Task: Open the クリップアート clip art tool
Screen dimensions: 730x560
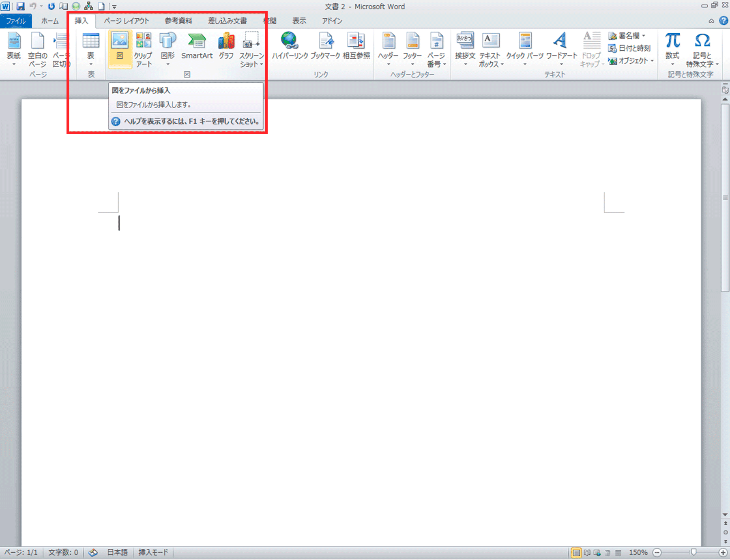Action: pyautogui.click(x=143, y=49)
